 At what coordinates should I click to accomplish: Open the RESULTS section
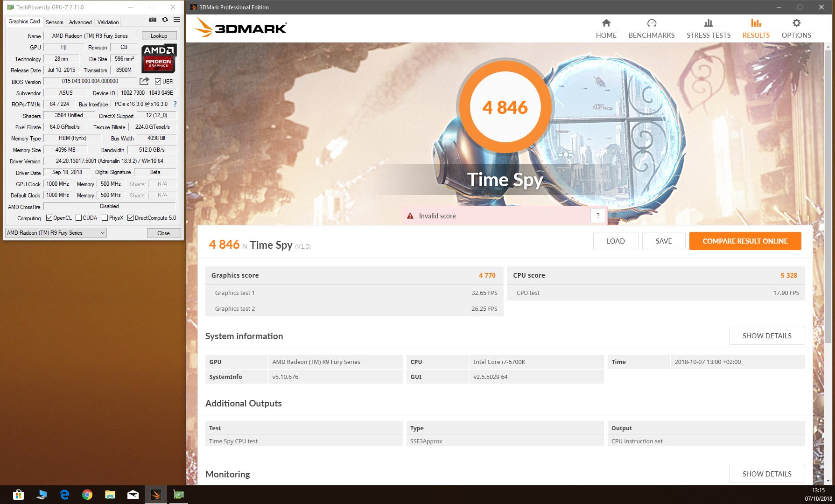[756, 29]
